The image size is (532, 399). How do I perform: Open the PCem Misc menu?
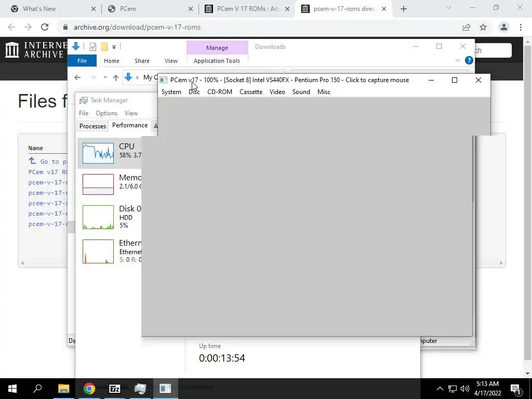tap(324, 92)
